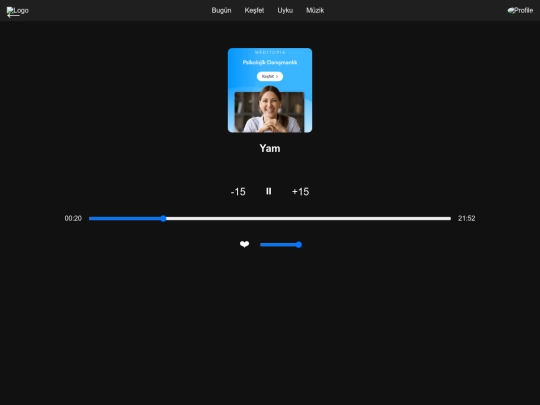Favorite this track with the heart icon

pyautogui.click(x=245, y=244)
